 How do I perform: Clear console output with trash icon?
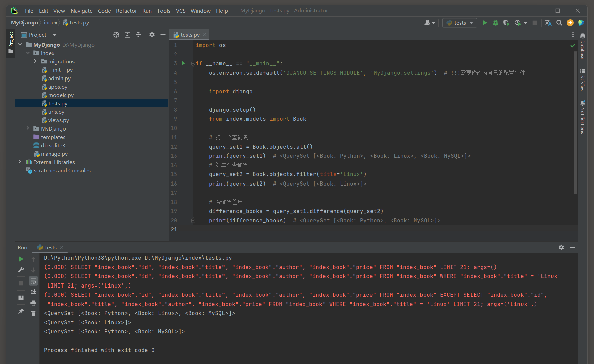pos(33,314)
